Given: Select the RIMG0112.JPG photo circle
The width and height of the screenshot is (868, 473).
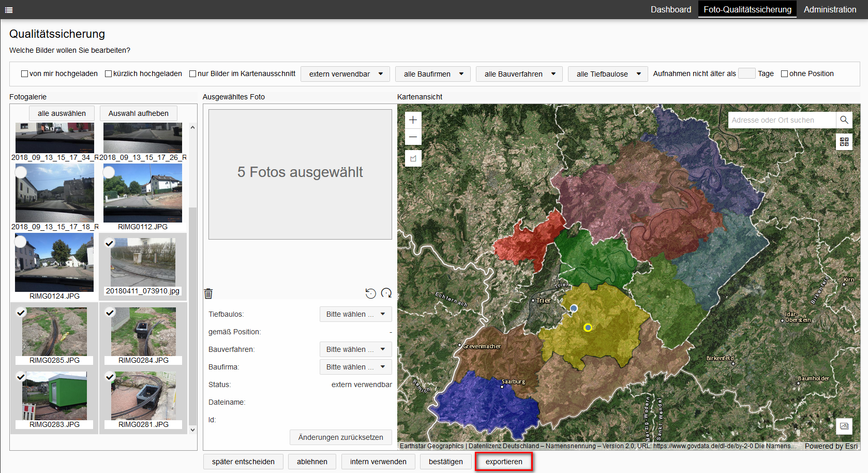Looking at the screenshot, I should (109, 172).
